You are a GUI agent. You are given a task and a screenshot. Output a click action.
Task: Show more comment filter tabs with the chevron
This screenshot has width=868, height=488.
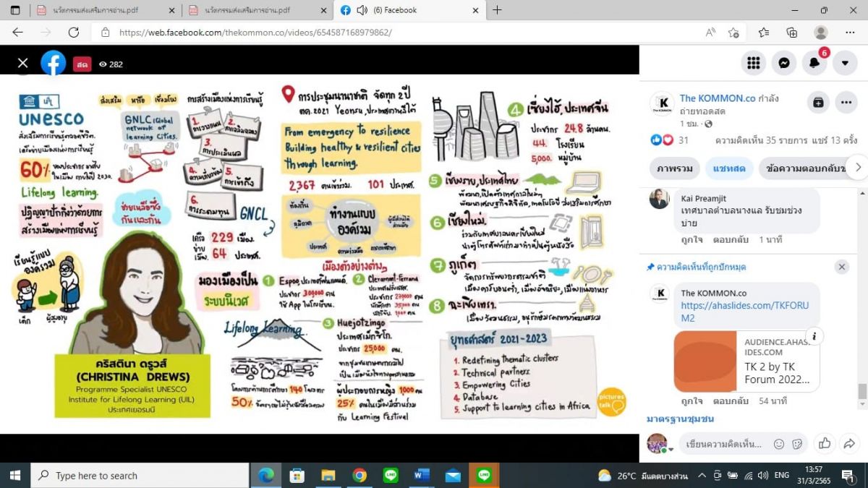click(x=857, y=167)
